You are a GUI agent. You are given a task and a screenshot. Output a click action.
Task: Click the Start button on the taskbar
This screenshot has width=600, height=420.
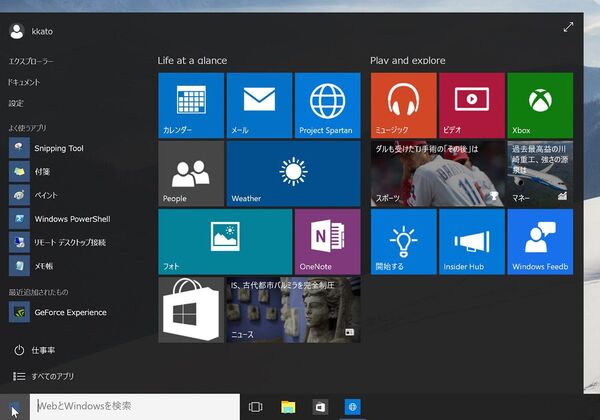[x=15, y=407]
